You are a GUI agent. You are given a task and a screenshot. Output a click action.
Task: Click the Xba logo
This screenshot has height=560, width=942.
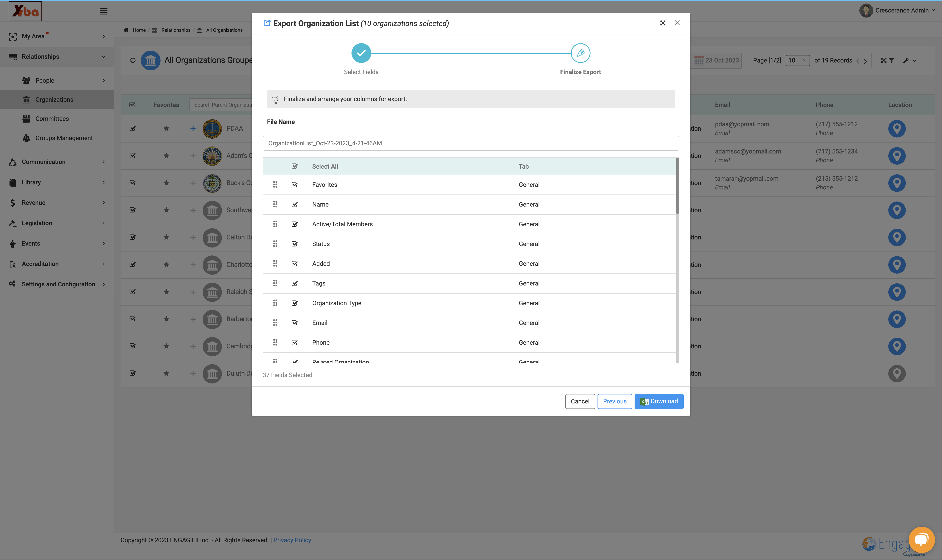25,11
